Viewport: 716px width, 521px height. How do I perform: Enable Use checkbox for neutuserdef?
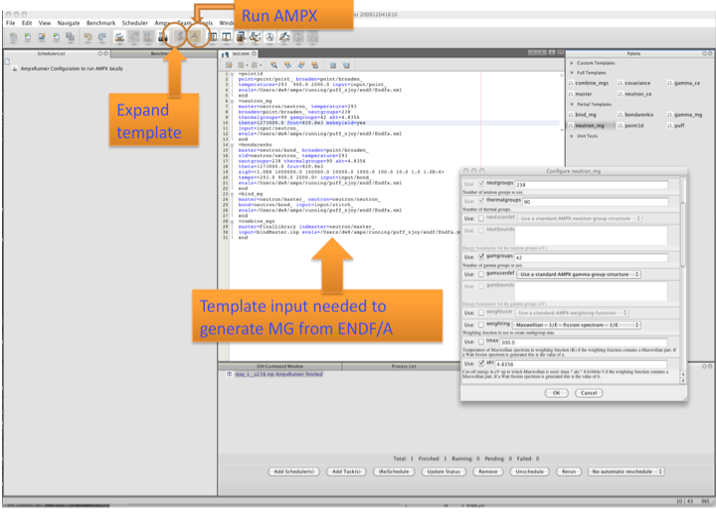coord(481,218)
